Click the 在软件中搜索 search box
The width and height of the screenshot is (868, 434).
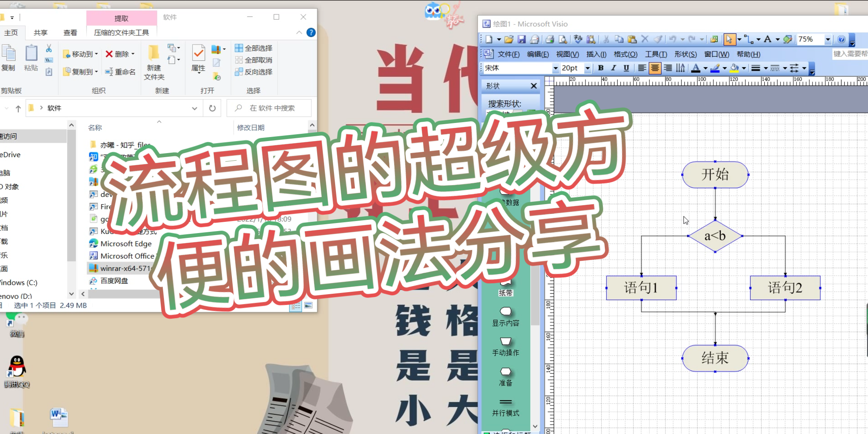[268, 108]
